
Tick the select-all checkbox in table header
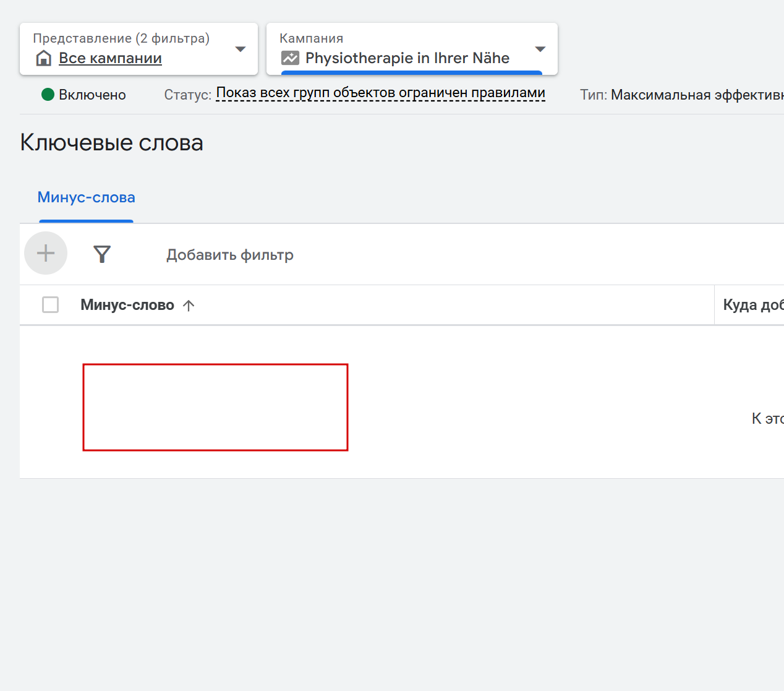(50, 304)
